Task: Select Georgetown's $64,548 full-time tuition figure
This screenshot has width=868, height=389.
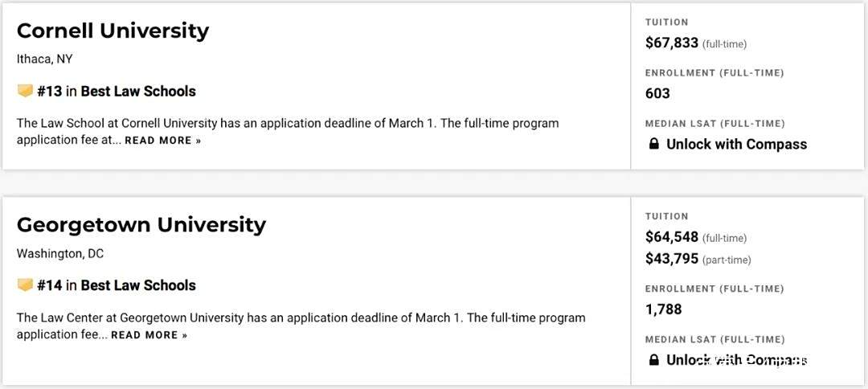Action: [x=672, y=237]
